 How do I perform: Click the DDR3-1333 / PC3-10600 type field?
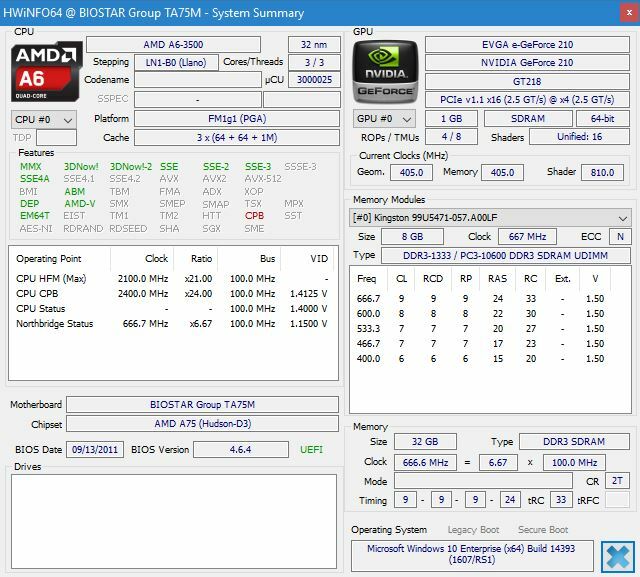coord(506,255)
